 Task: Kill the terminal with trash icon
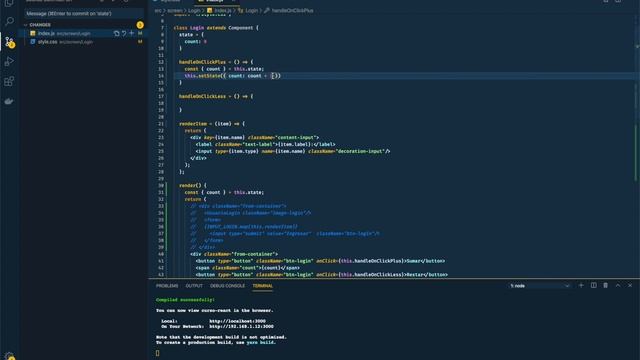click(605, 286)
